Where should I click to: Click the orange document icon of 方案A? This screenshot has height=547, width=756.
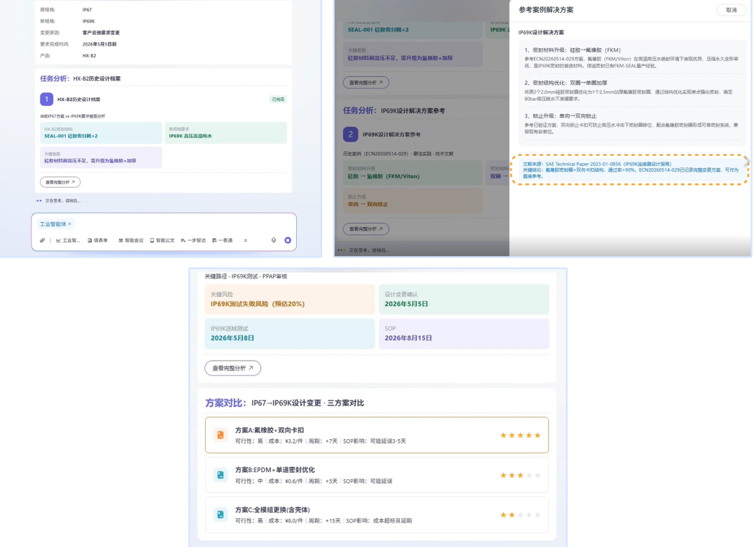click(220, 435)
